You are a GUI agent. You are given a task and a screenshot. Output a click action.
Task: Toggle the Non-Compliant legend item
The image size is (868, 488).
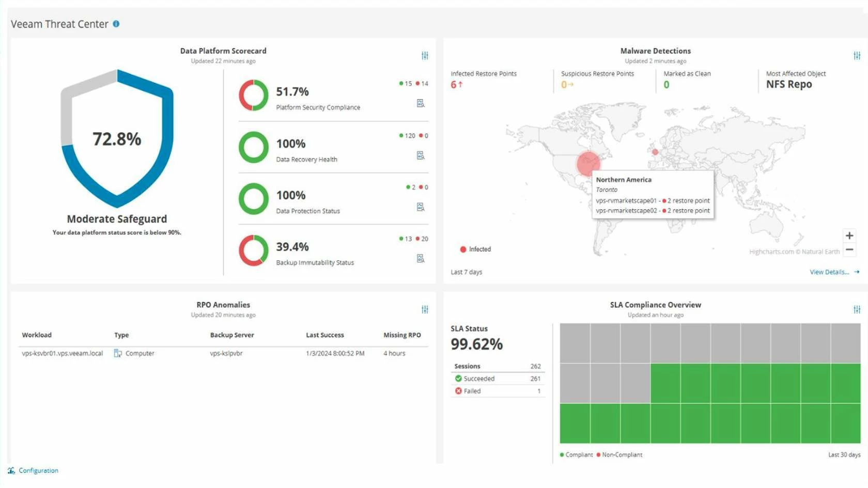[619, 454]
